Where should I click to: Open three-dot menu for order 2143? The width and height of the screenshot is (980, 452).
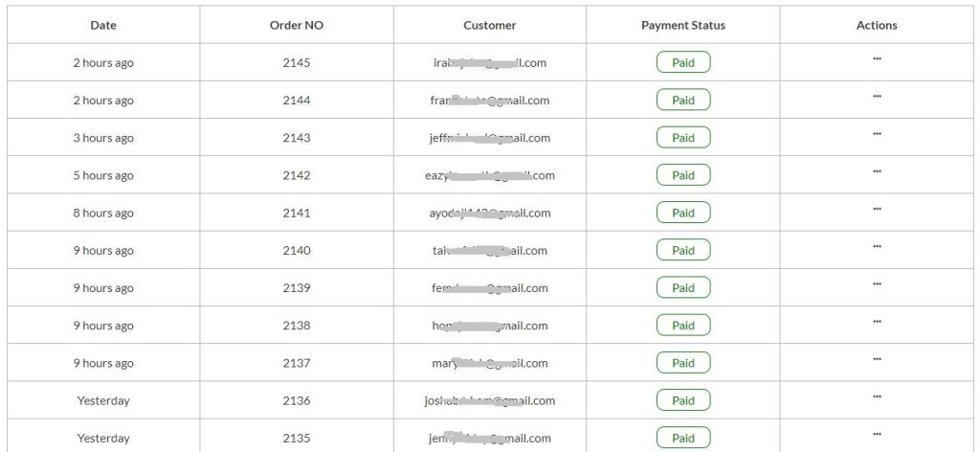tap(877, 134)
